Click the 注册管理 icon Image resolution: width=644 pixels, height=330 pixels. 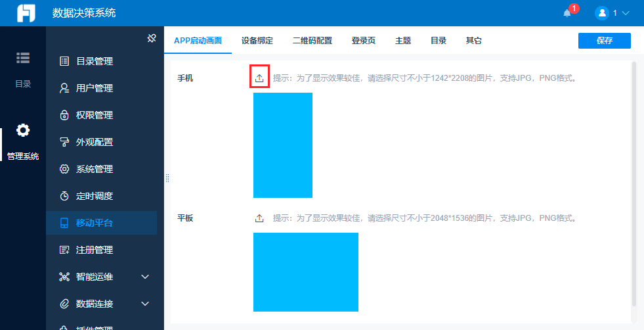pyautogui.click(x=64, y=250)
